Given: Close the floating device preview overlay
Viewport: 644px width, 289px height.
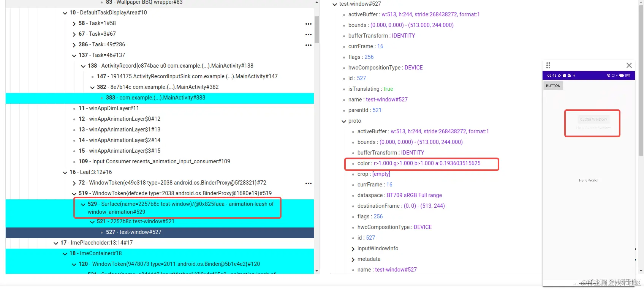Looking at the screenshot, I should click(629, 65).
